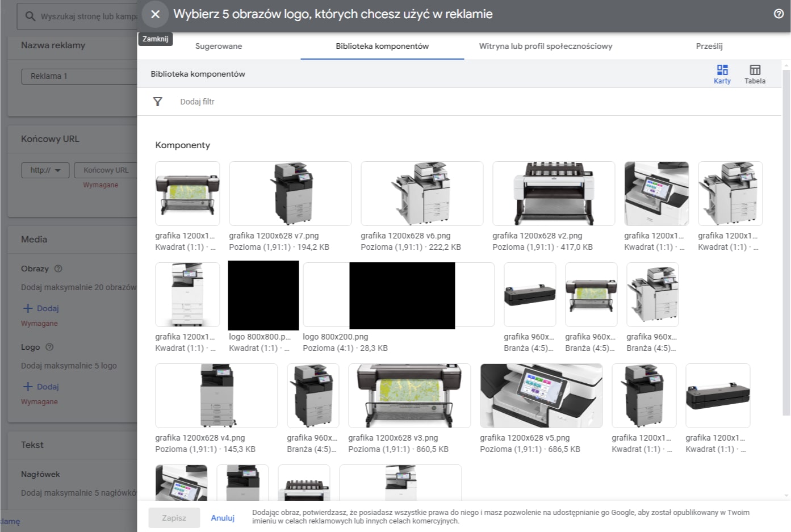
Task: Click 'Pozioma (1,91:1) · 860,5 KB' text
Action: 399,449
